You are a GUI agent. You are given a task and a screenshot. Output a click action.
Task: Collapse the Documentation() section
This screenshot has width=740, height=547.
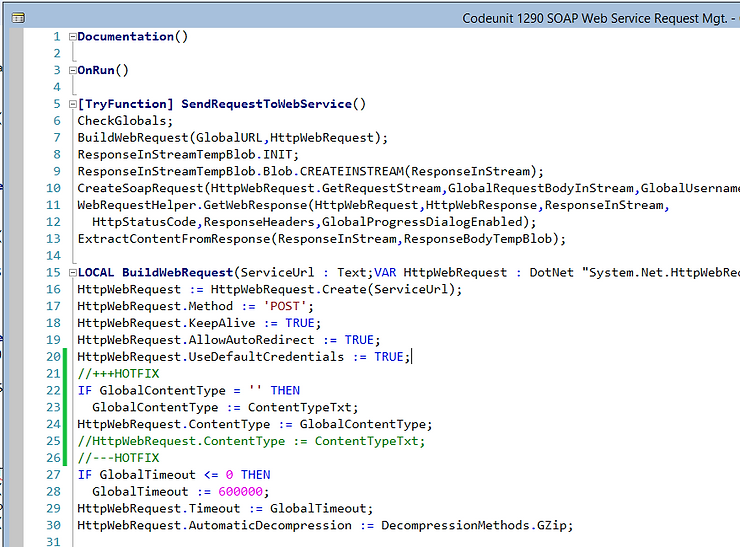click(x=72, y=37)
